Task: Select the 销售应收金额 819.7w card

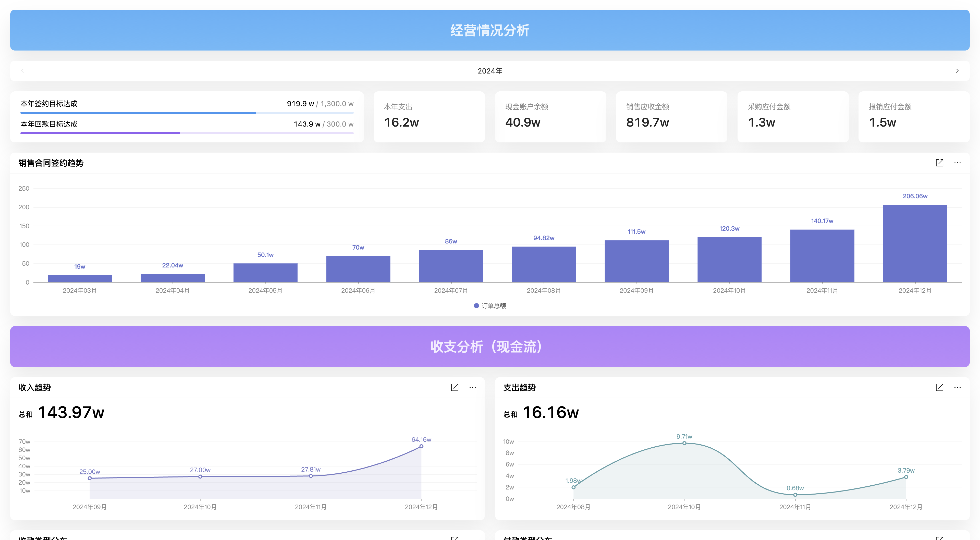Action: point(671,117)
